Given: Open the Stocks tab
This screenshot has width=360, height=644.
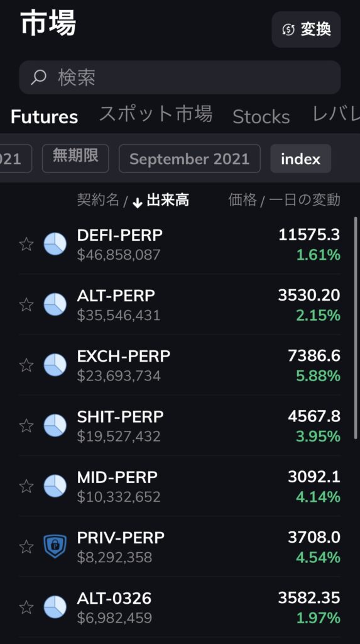Looking at the screenshot, I should [261, 116].
